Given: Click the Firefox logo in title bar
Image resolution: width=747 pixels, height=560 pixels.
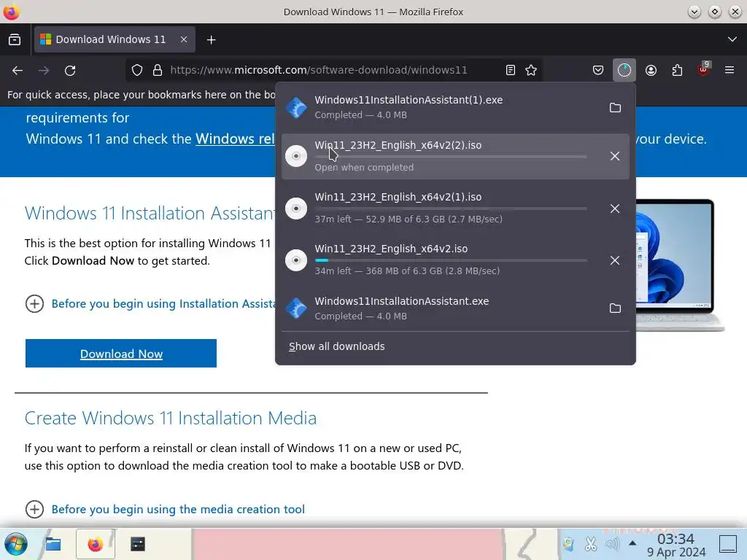Looking at the screenshot, I should click(x=11, y=12).
